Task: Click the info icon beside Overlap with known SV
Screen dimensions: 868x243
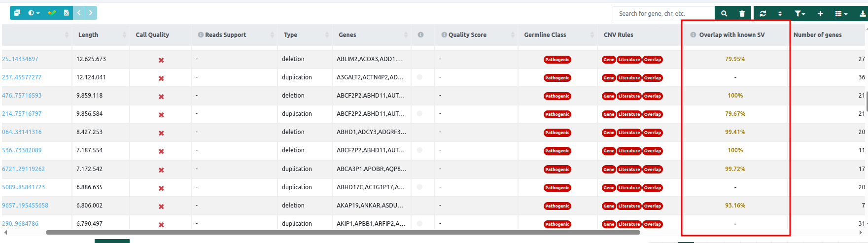Action: click(693, 35)
